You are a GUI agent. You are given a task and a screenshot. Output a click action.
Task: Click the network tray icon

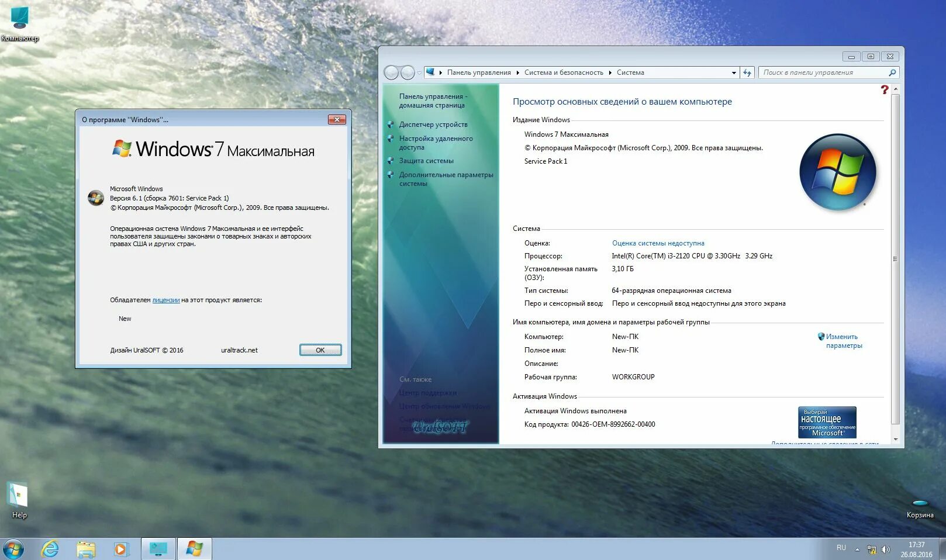pos(872,549)
